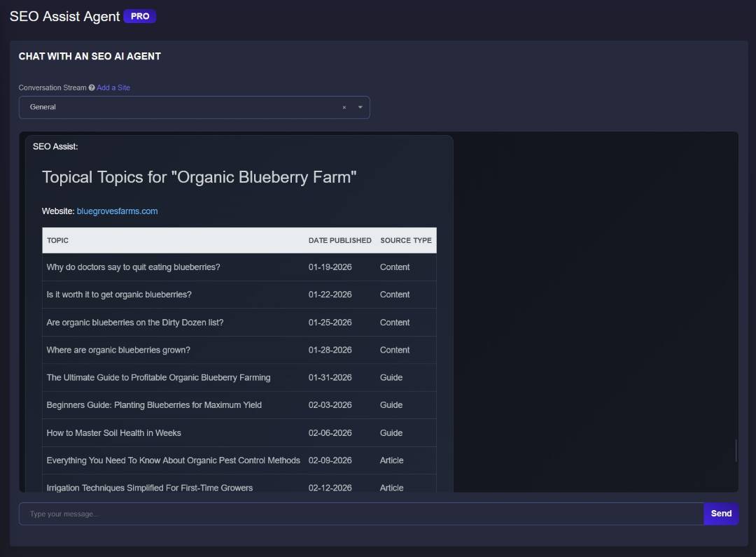Select 'How to Master Soil Health in Weeks' topic
756x557 pixels.
pos(114,432)
